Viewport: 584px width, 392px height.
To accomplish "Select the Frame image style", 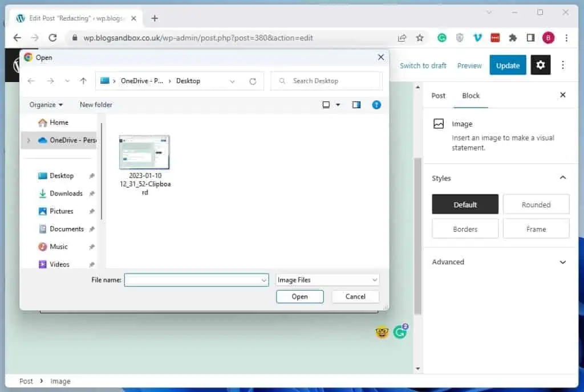I will click(536, 229).
